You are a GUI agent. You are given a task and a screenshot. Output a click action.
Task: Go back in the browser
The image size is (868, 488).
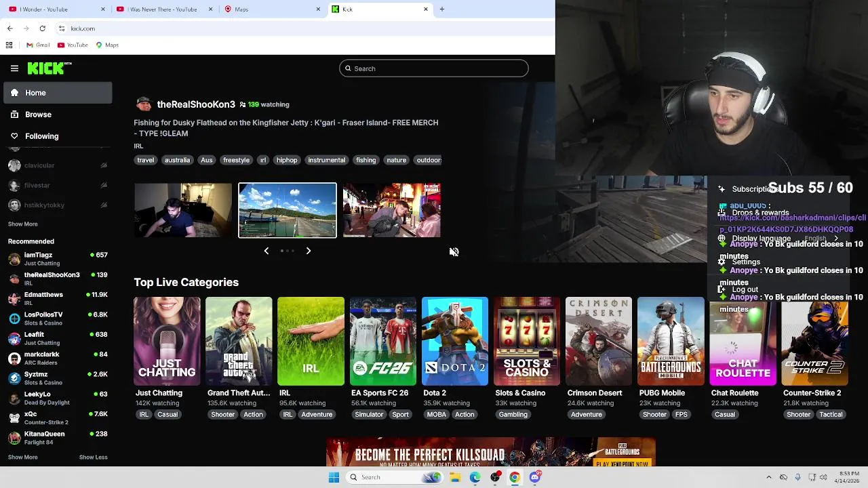point(9,28)
